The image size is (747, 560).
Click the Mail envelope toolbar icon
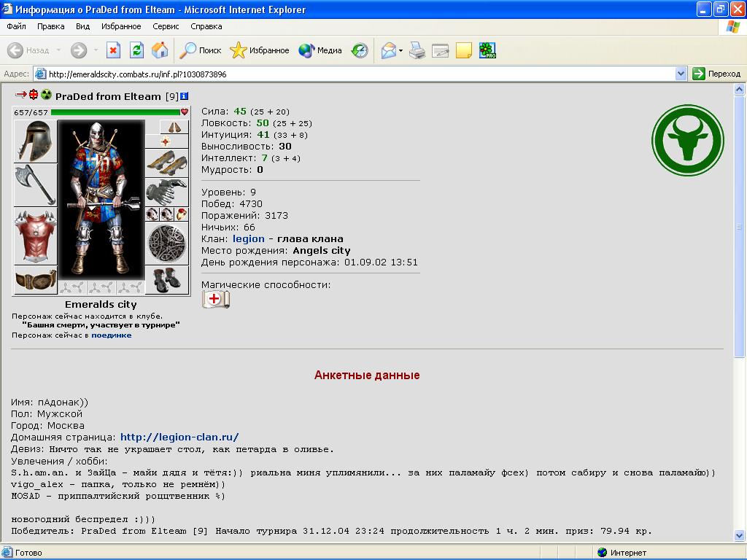(x=388, y=50)
